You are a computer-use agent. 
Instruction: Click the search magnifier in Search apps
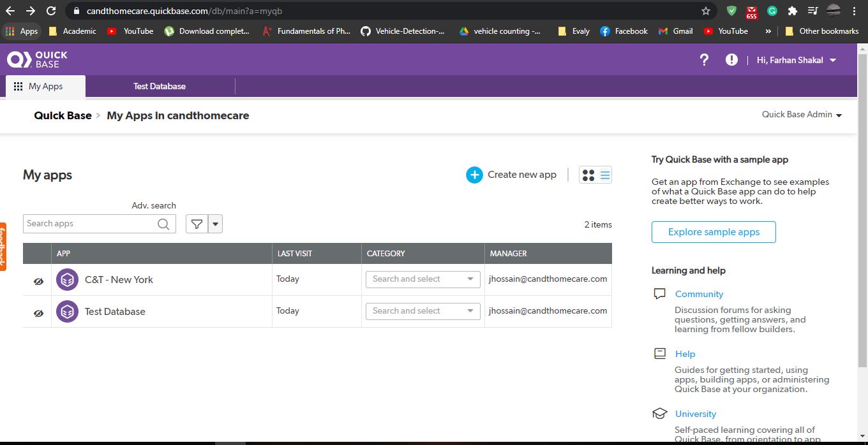163,224
